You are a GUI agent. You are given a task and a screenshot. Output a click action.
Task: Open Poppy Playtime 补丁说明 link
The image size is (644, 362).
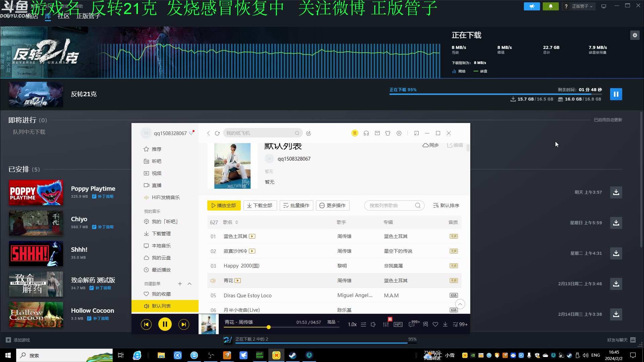pos(103,197)
